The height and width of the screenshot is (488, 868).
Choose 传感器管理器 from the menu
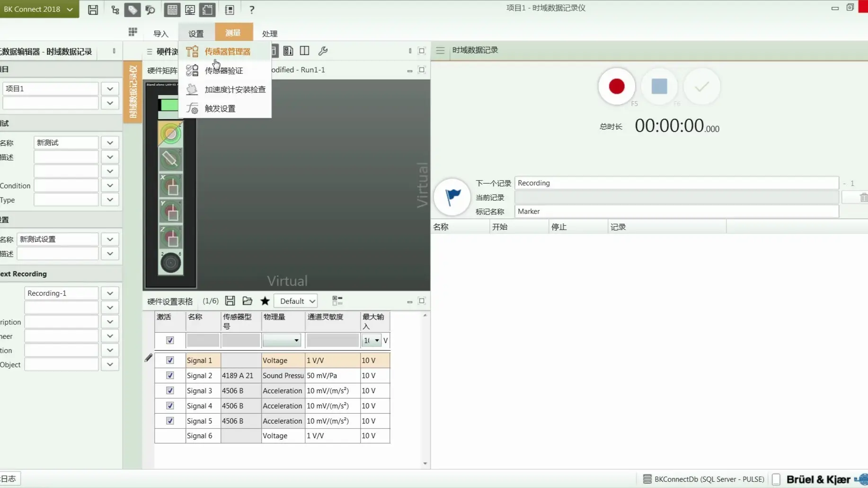(x=225, y=51)
